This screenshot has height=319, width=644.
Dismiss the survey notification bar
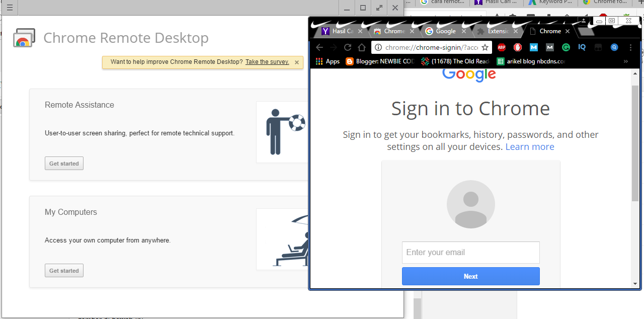click(297, 62)
